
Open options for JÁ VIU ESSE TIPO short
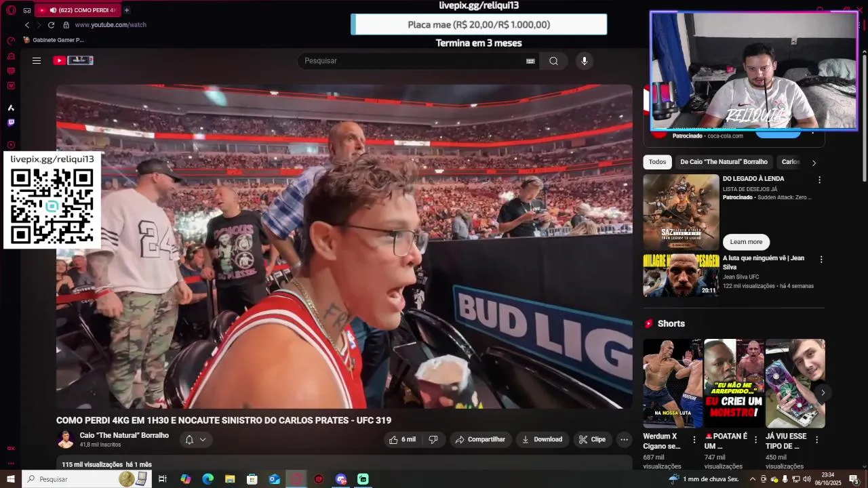coord(816,439)
